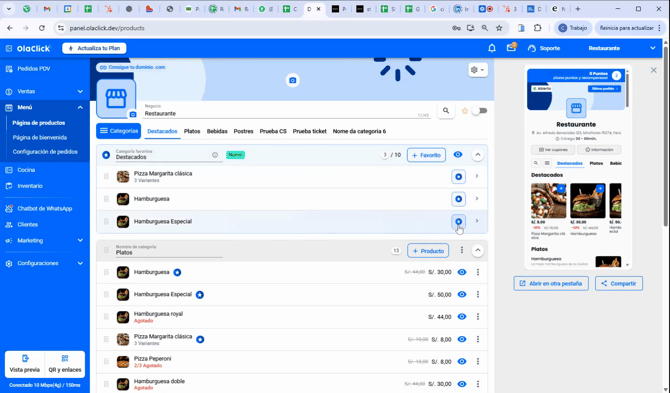Toggle favorite on Hamburguesa in Destacados

[458, 199]
